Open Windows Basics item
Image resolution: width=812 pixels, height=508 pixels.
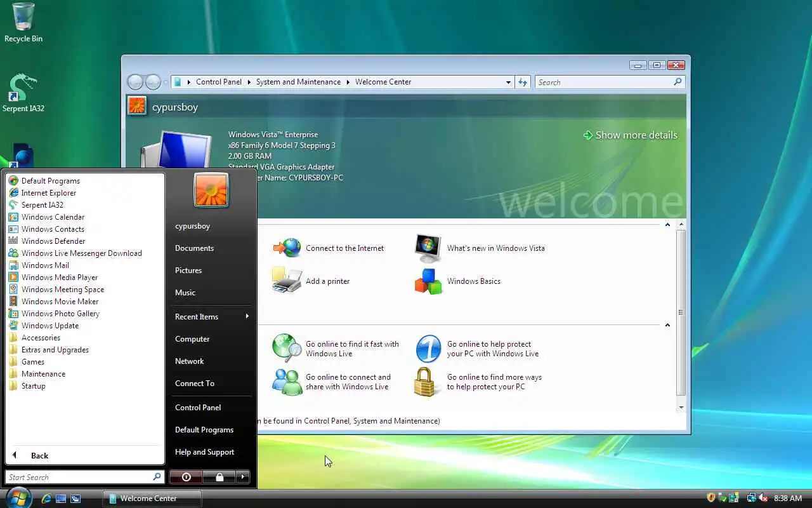point(457,281)
